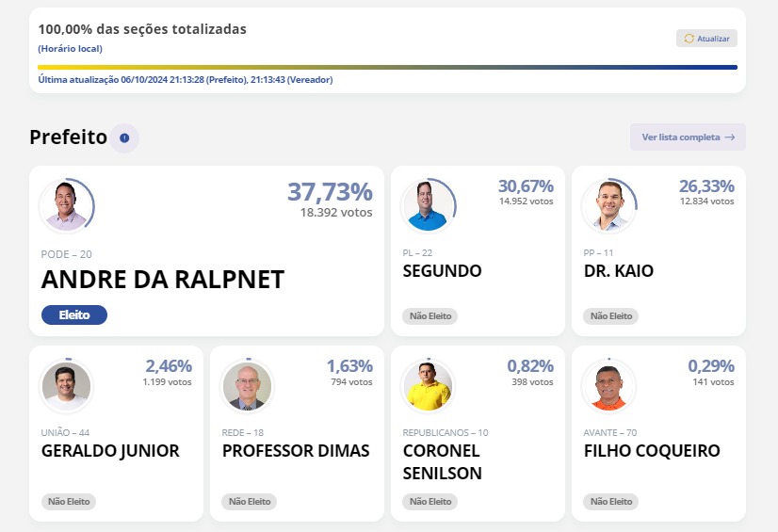Click the totalization progress bar
This screenshot has height=532, width=778.
(x=387, y=67)
